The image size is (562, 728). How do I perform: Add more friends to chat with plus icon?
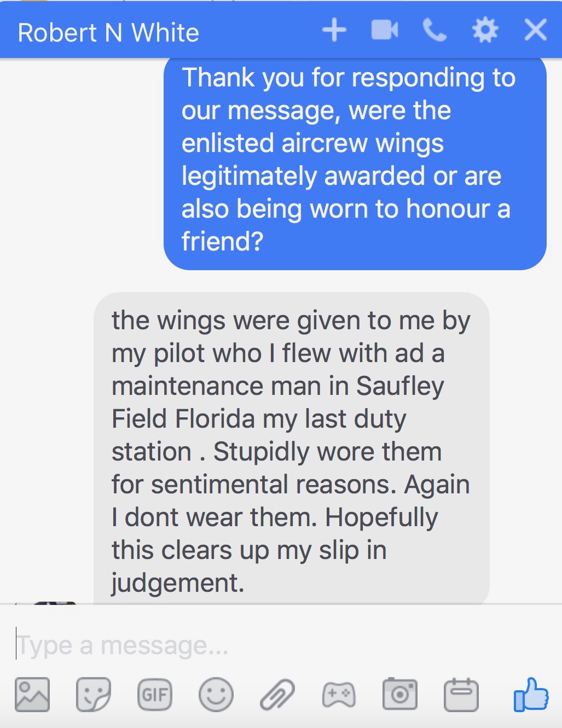pos(334,30)
